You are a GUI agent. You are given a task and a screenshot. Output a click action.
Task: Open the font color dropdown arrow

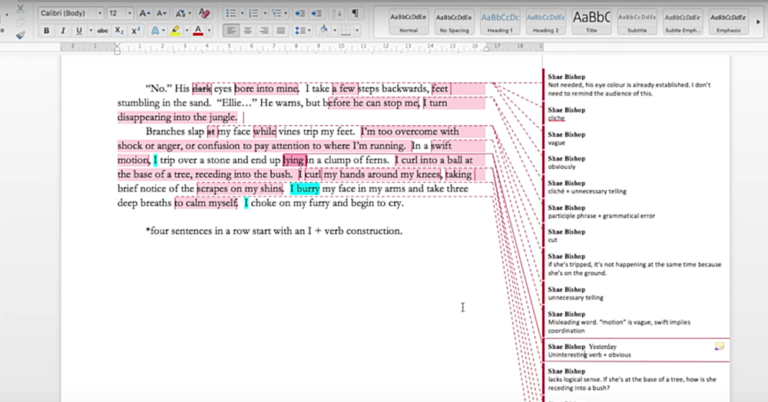pyautogui.click(x=209, y=31)
